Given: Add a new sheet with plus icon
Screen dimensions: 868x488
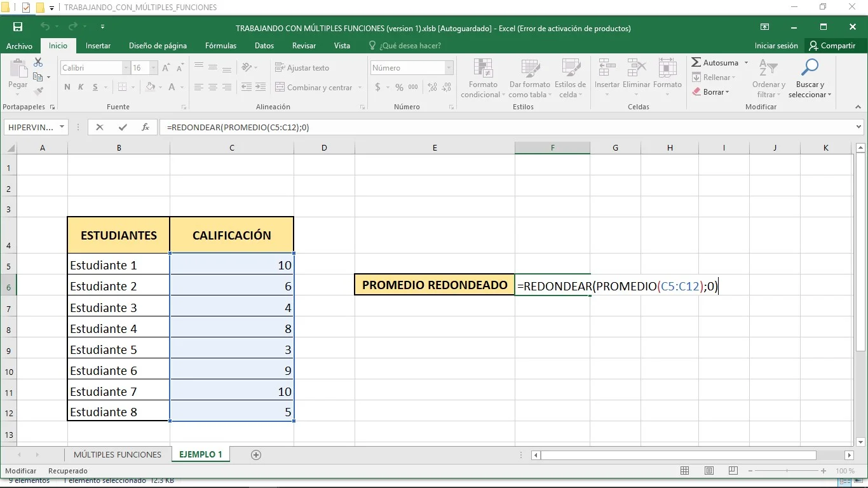Looking at the screenshot, I should [x=256, y=454].
